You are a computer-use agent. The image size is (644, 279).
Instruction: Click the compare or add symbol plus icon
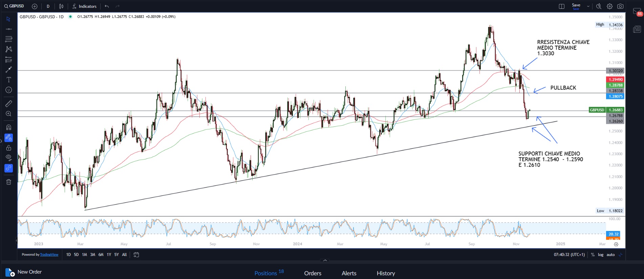[35, 6]
